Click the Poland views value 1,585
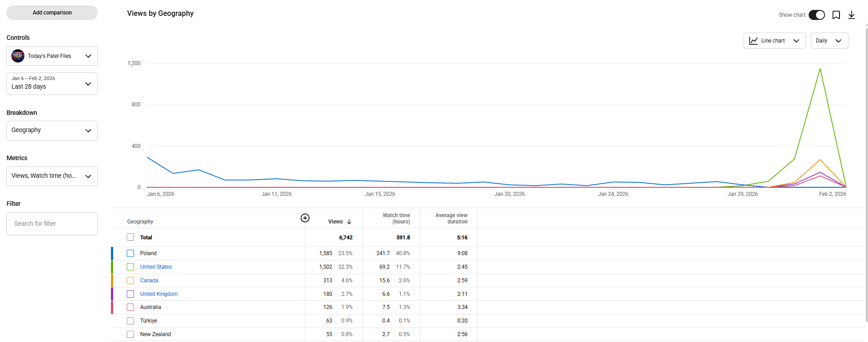The width and height of the screenshot is (868, 342). [x=326, y=253]
